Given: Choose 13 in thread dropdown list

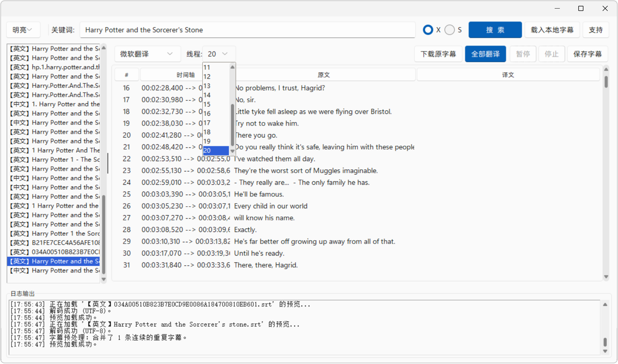Looking at the screenshot, I should coord(216,86).
